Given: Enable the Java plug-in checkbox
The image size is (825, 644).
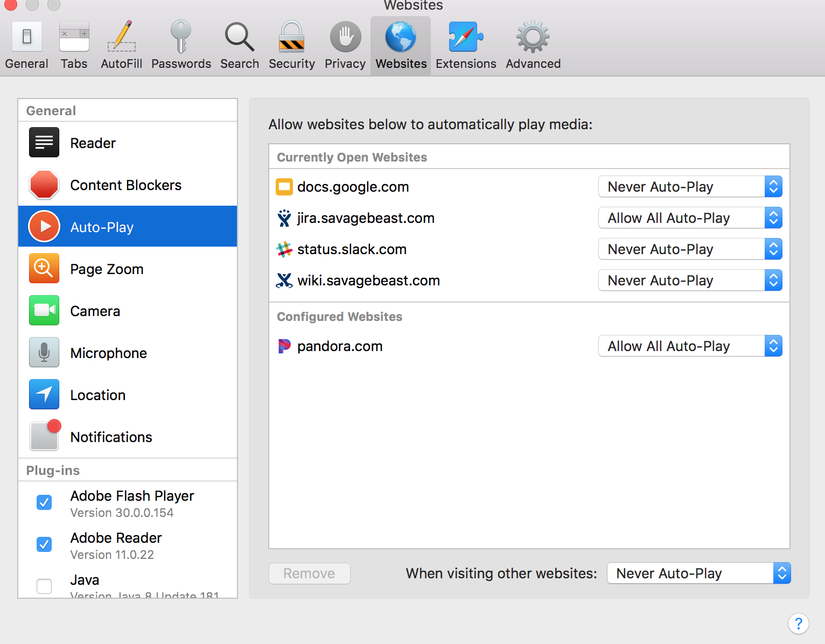Looking at the screenshot, I should (44, 586).
